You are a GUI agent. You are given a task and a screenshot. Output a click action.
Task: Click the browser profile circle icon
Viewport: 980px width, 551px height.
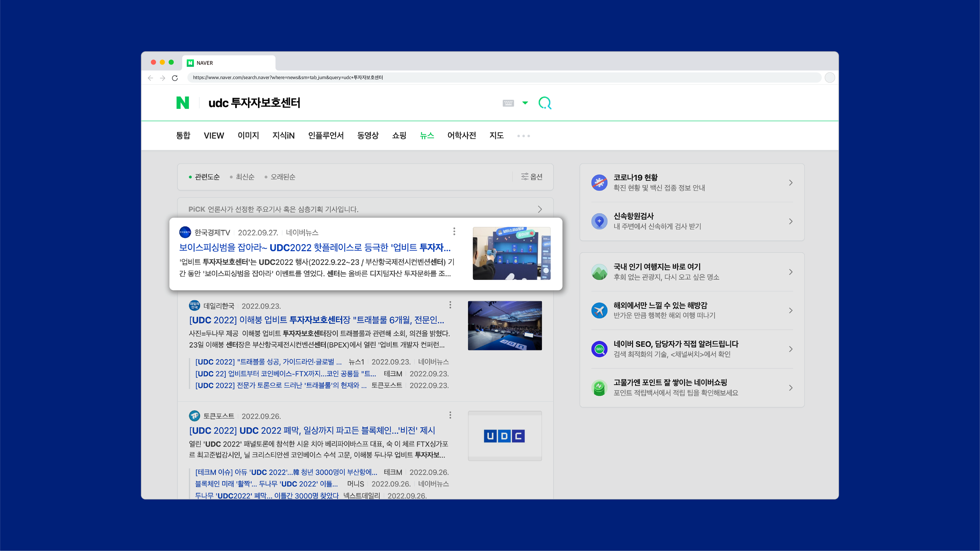pos(830,78)
